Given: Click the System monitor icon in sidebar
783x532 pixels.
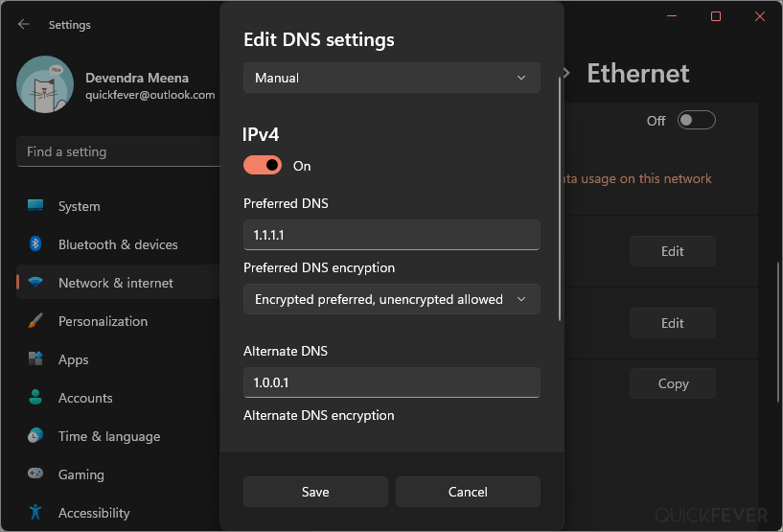Looking at the screenshot, I should click(35, 205).
